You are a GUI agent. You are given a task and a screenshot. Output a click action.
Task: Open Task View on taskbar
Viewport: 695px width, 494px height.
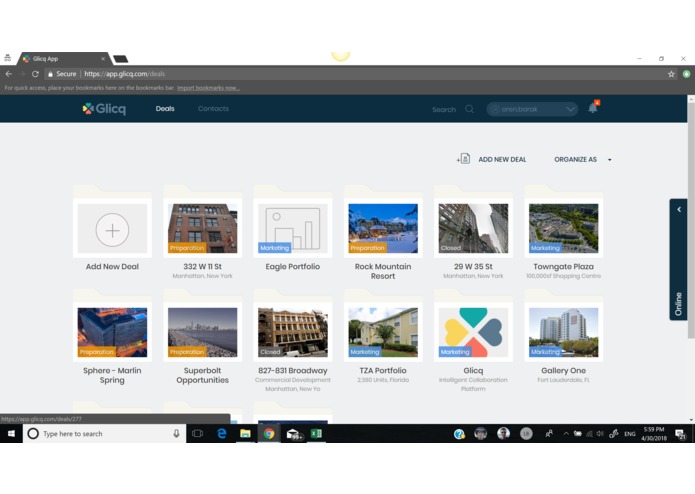(198, 434)
